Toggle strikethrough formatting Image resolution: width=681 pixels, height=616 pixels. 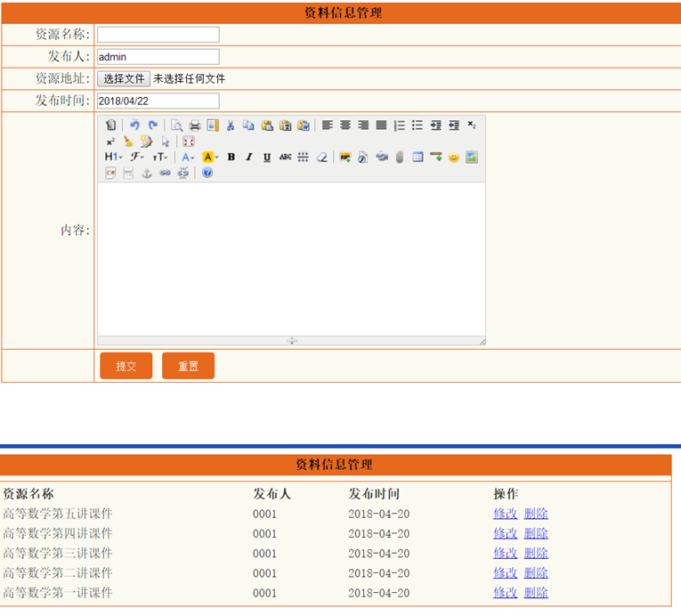(x=286, y=157)
